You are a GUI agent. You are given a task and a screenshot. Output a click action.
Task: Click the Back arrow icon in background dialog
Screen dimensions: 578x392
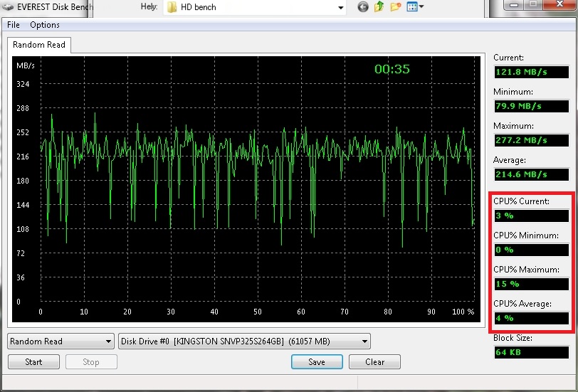pyautogui.click(x=363, y=6)
